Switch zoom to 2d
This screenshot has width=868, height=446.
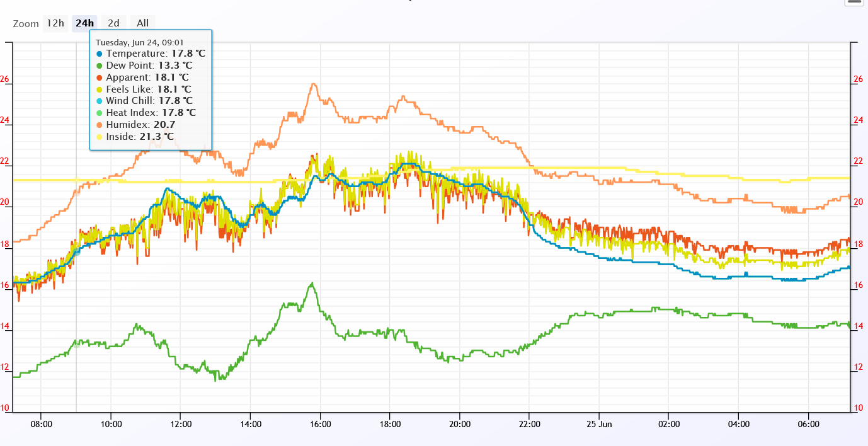coord(113,23)
